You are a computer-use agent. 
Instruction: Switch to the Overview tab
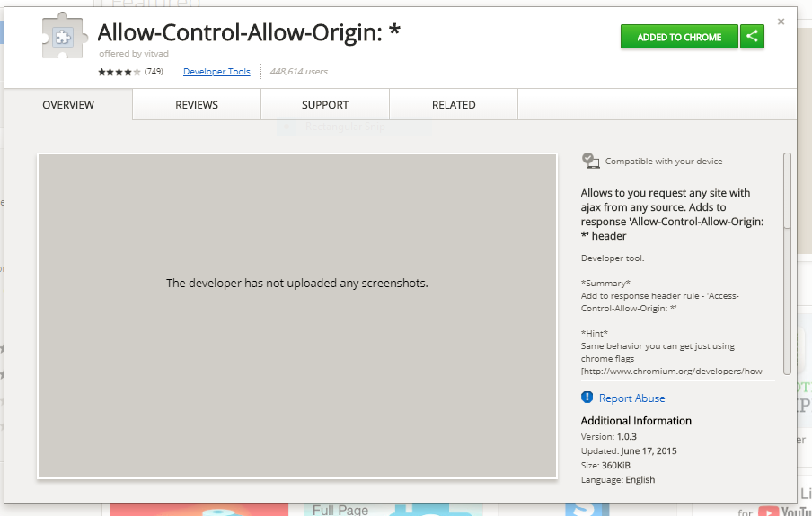[x=68, y=104]
